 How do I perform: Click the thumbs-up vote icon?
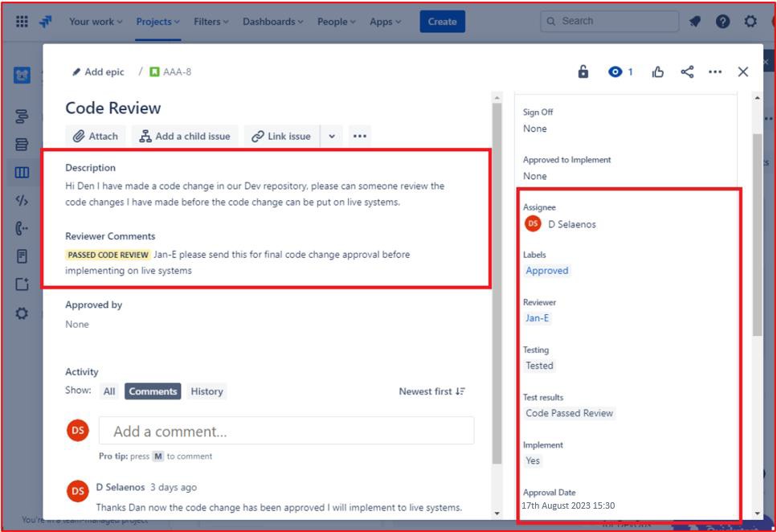coord(657,72)
